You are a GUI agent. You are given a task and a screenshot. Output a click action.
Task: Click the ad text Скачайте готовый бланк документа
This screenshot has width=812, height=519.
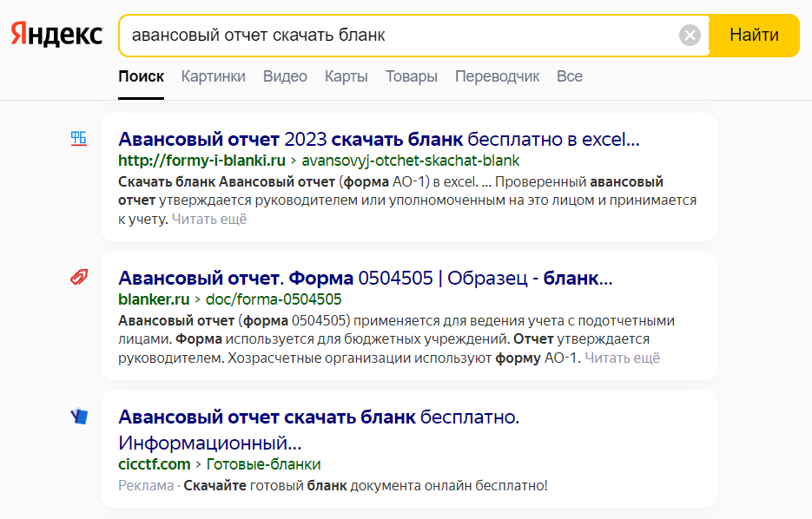pyautogui.click(x=366, y=485)
